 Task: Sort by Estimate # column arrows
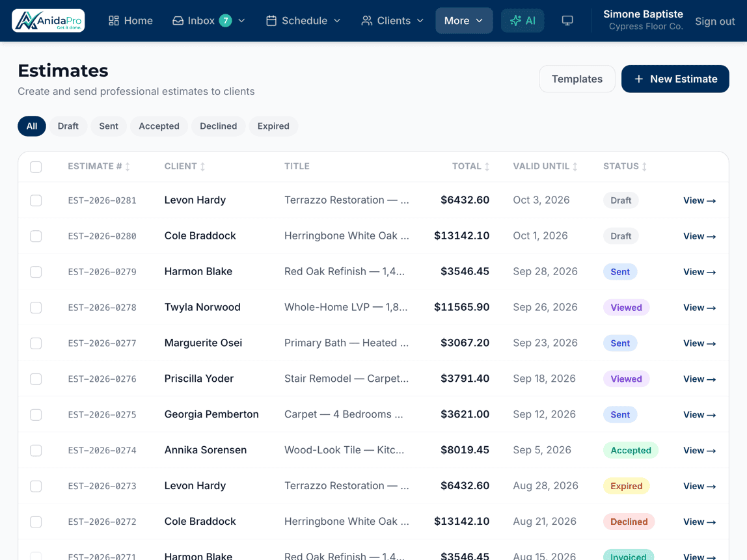pos(128,167)
